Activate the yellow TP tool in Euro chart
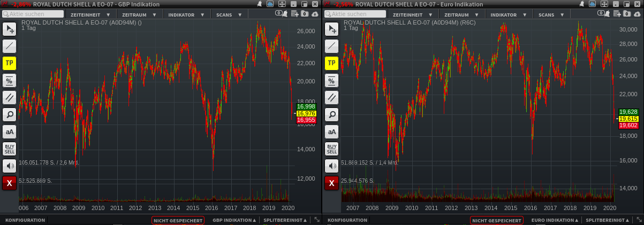Screen dimensions: 644x225 pyautogui.click(x=332, y=63)
